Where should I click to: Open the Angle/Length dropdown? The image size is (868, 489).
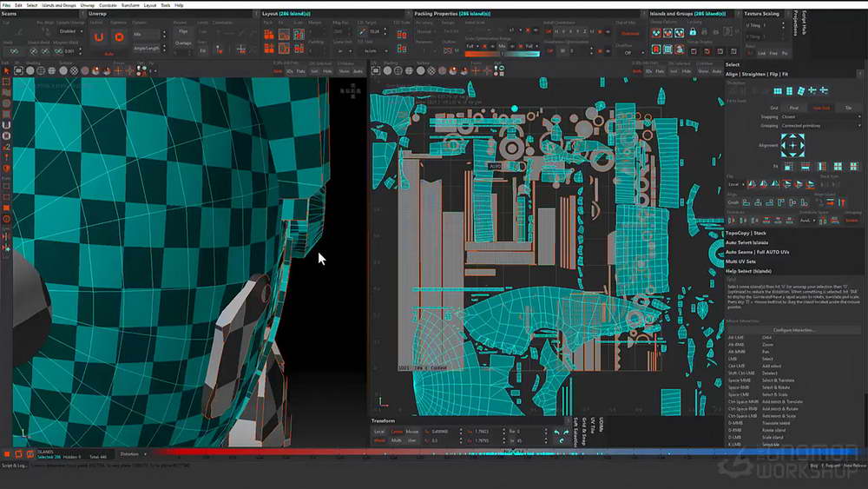pos(148,48)
